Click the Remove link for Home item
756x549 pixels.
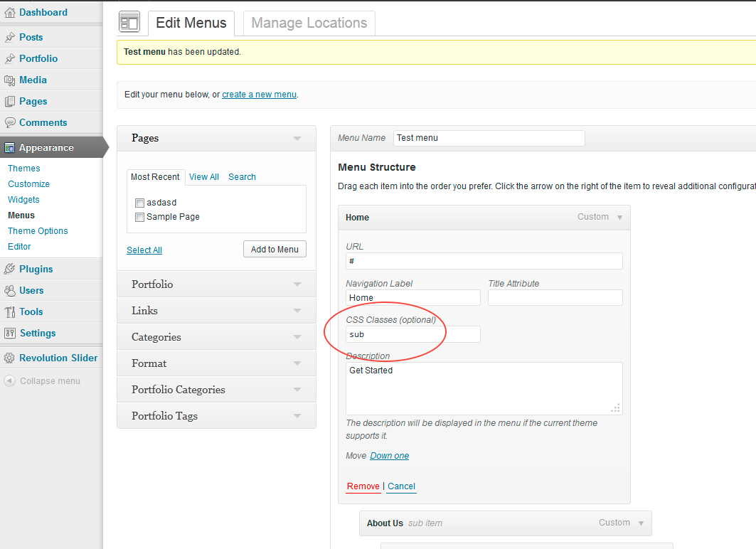click(x=363, y=487)
